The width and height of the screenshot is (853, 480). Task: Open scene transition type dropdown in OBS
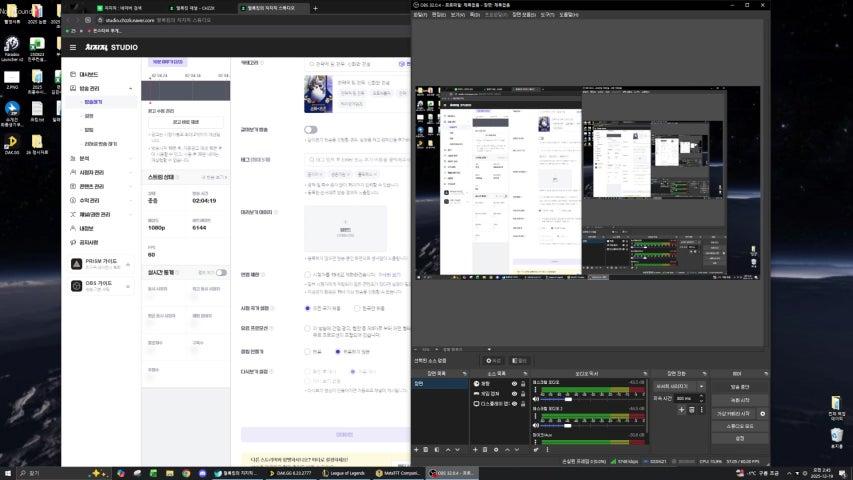(x=679, y=386)
